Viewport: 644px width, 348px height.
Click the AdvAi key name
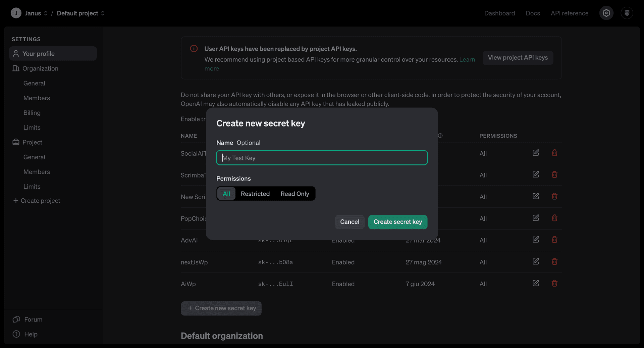click(x=189, y=240)
